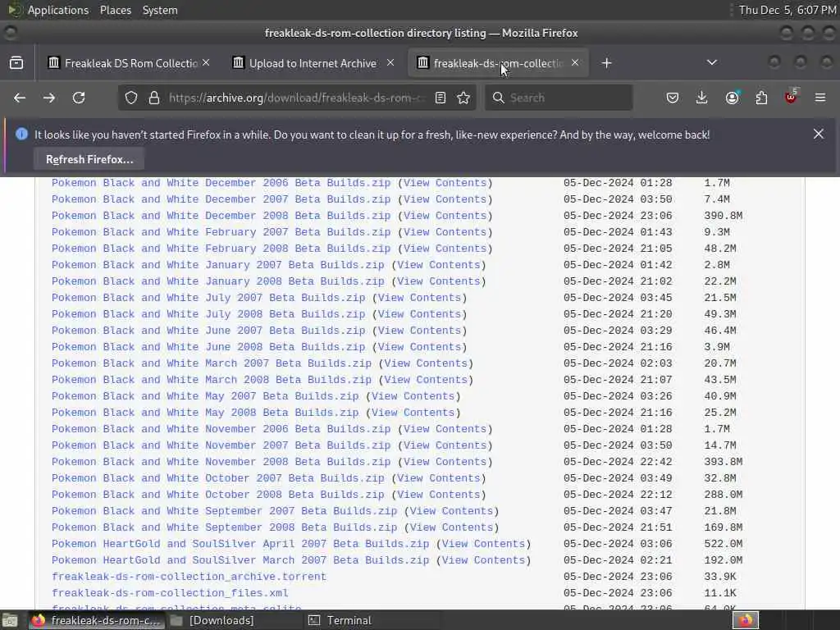Click the Firefox workspace icon in bottom panel
Screen dimensions: 840x630
coord(746,620)
